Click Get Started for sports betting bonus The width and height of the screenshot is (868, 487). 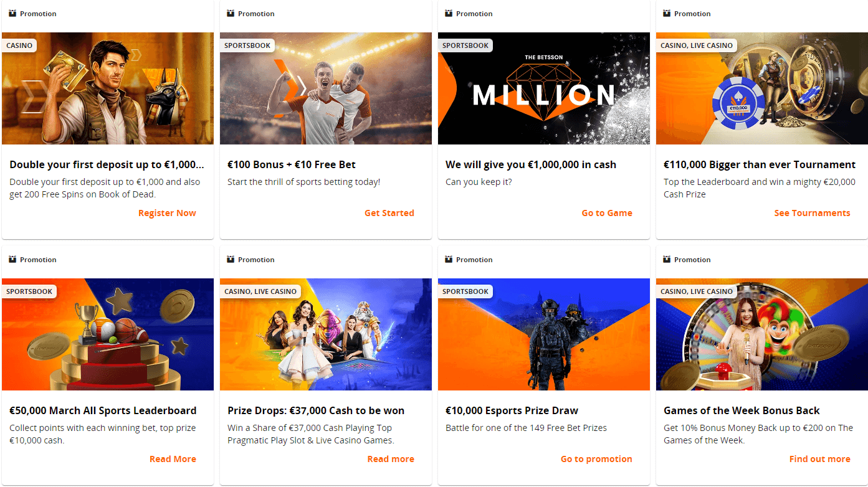click(389, 213)
